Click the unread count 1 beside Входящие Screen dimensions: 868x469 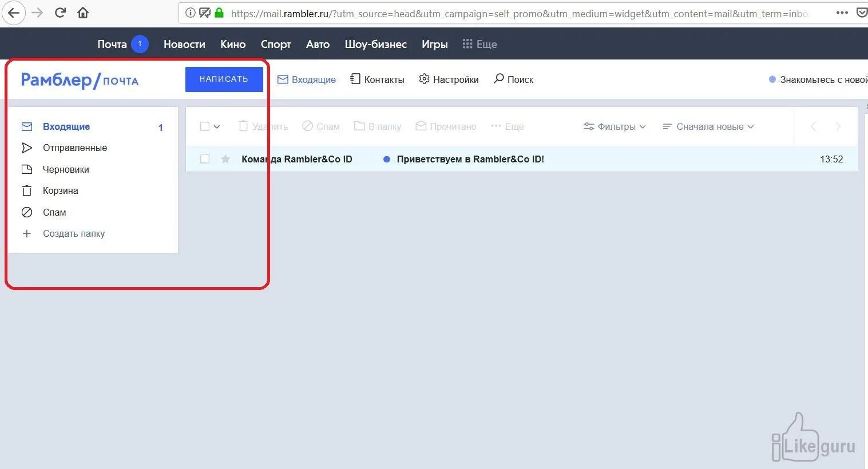[161, 128]
